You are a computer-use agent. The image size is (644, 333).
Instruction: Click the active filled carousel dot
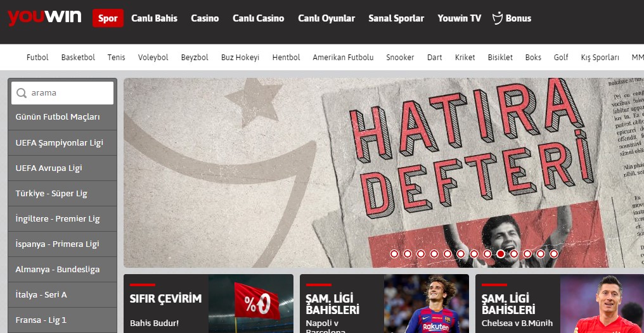coord(501,254)
